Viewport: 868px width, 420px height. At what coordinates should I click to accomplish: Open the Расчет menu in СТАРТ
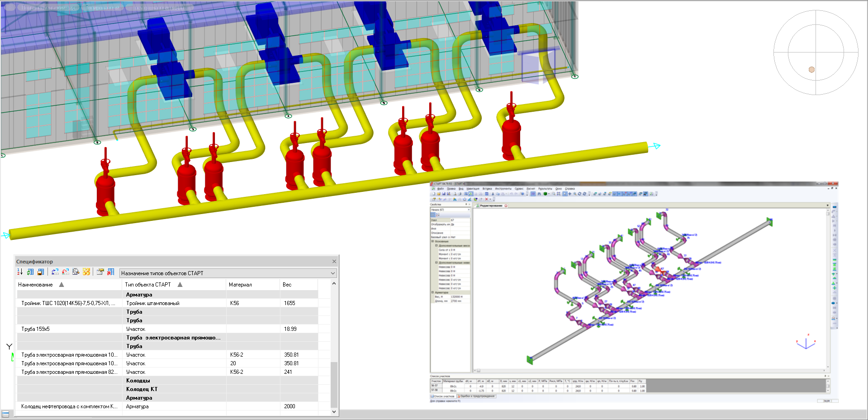click(531, 189)
